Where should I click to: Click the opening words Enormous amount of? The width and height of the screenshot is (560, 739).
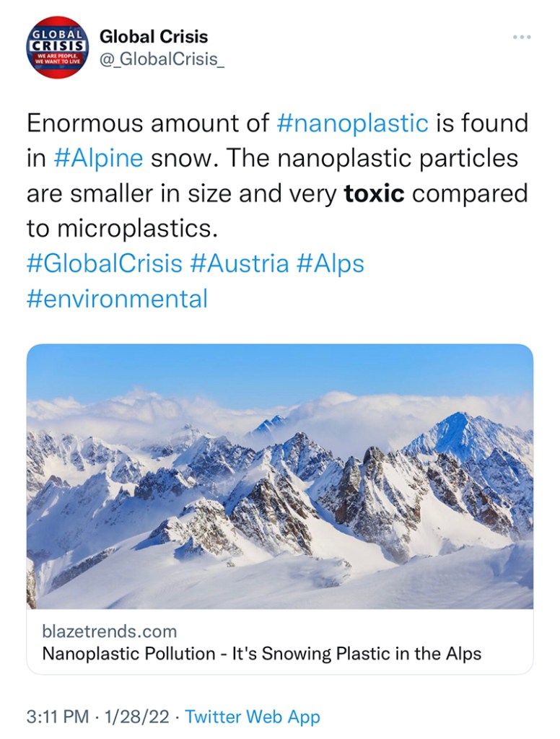148,123
